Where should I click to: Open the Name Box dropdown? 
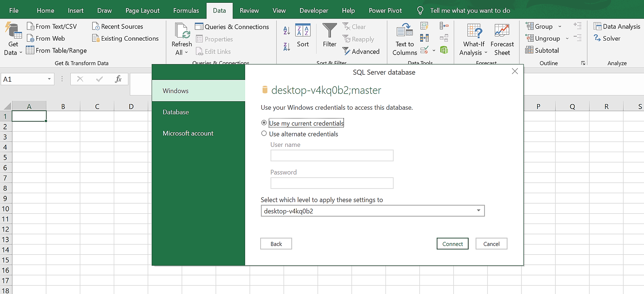(x=49, y=79)
